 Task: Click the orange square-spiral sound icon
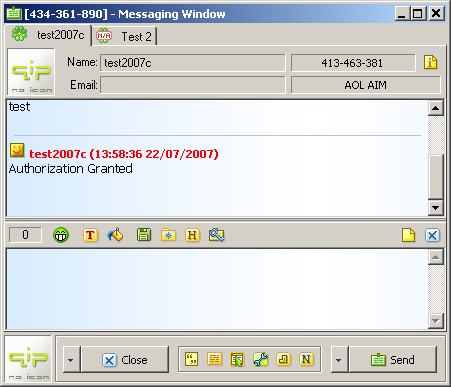tap(283, 359)
